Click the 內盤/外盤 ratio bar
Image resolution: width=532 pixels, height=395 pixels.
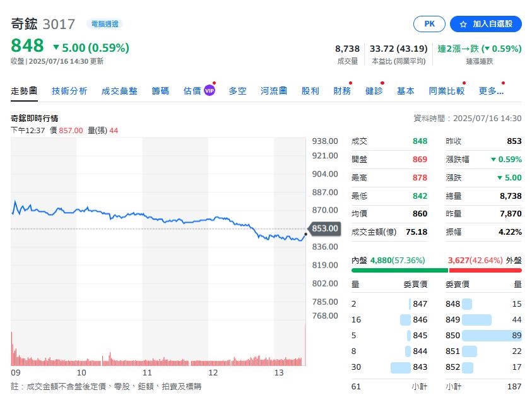pos(435,269)
